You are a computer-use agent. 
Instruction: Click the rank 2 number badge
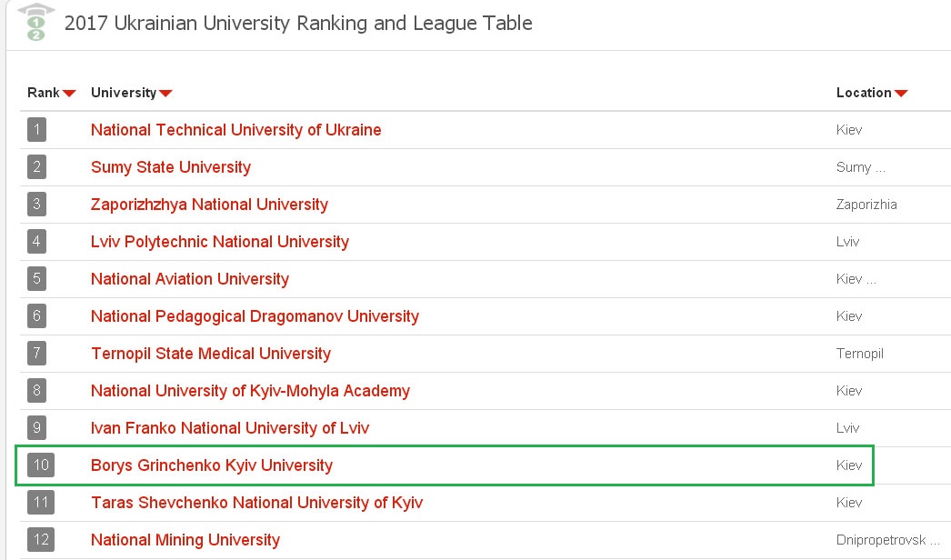[36, 167]
